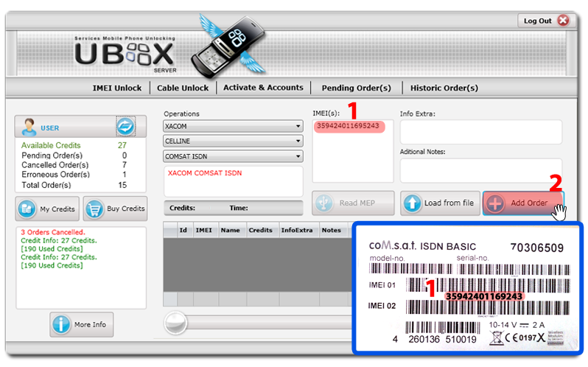Click the Credits column header in table
Viewport: 588px width, 367px height.
pos(260,230)
